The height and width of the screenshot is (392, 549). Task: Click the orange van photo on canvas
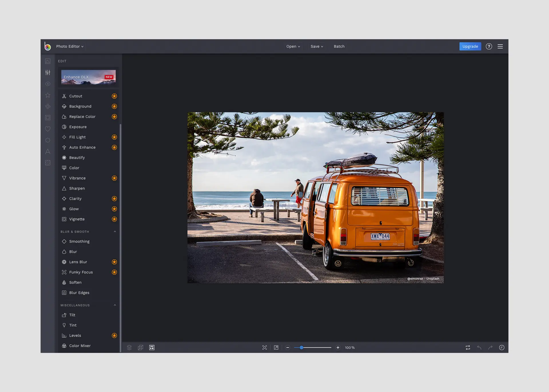tap(316, 198)
